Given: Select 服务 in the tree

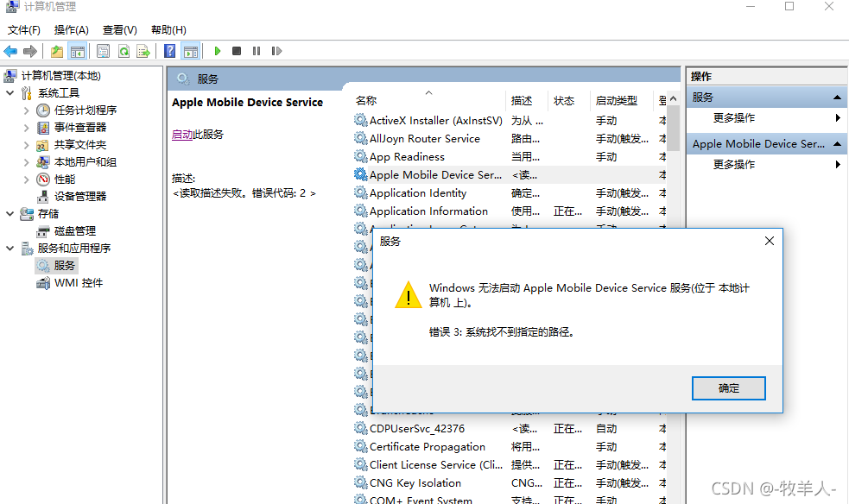Looking at the screenshot, I should pos(65,266).
